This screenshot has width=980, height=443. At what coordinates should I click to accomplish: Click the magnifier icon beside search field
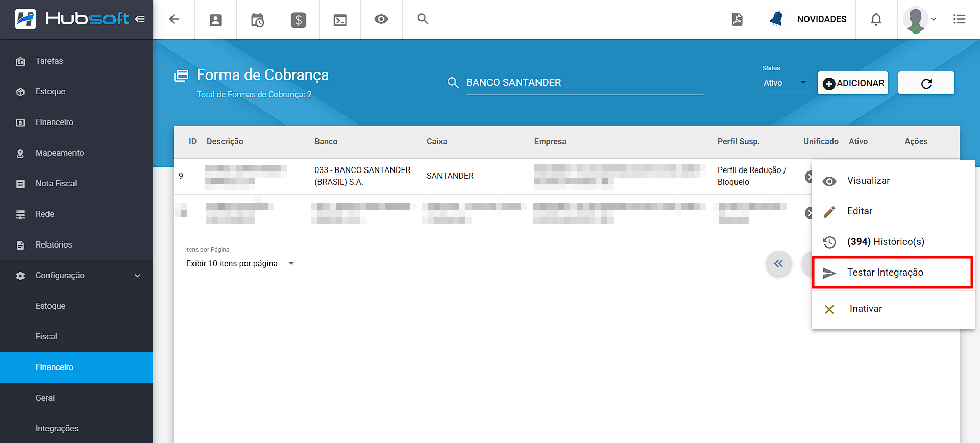pos(453,83)
